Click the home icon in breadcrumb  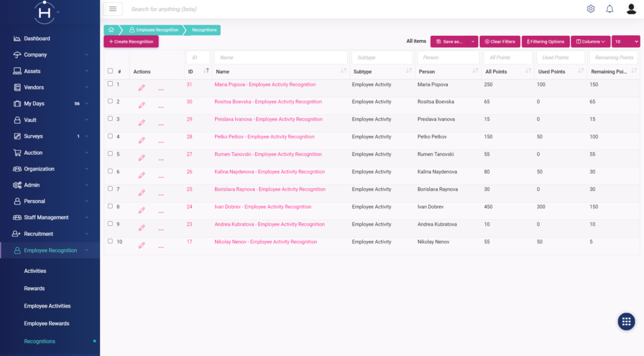[111, 30]
